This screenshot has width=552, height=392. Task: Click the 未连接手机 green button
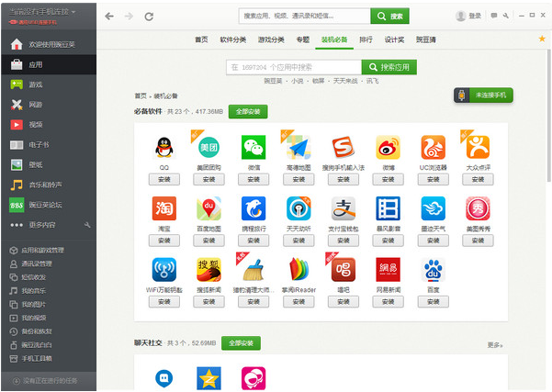click(483, 95)
